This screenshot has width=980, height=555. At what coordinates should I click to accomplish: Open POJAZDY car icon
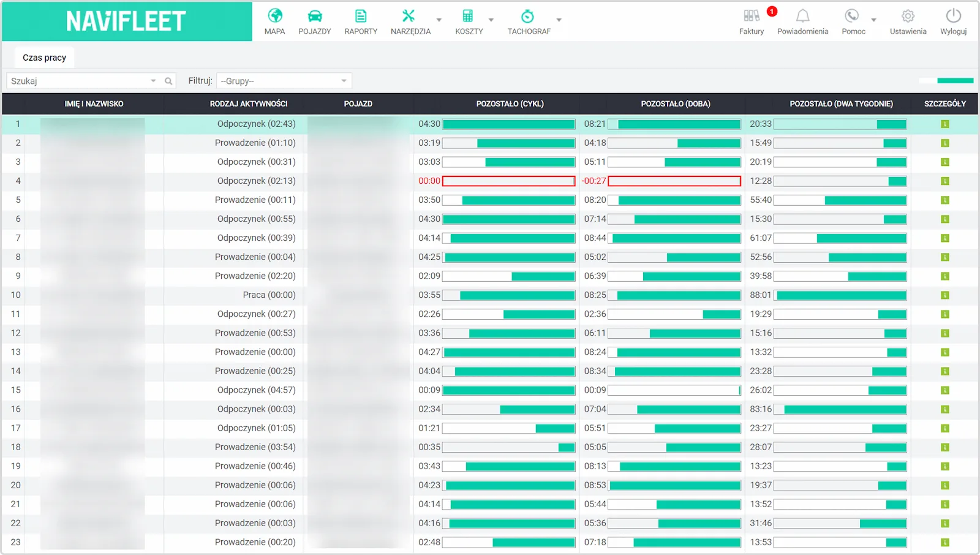314,16
